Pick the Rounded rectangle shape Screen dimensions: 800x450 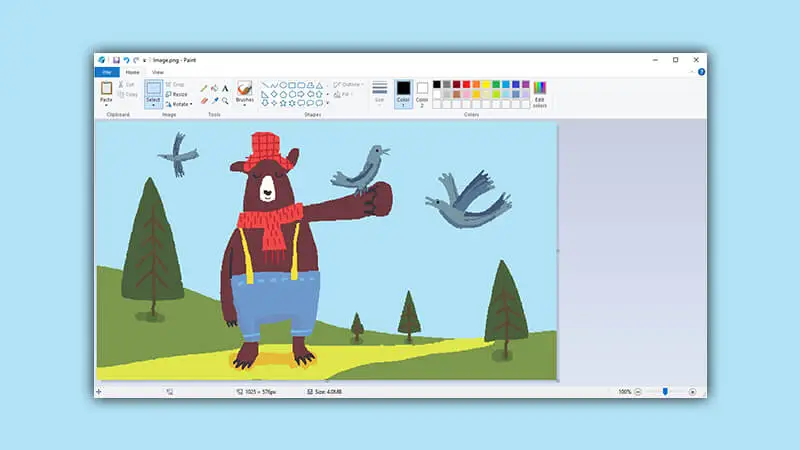(x=301, y=84)
